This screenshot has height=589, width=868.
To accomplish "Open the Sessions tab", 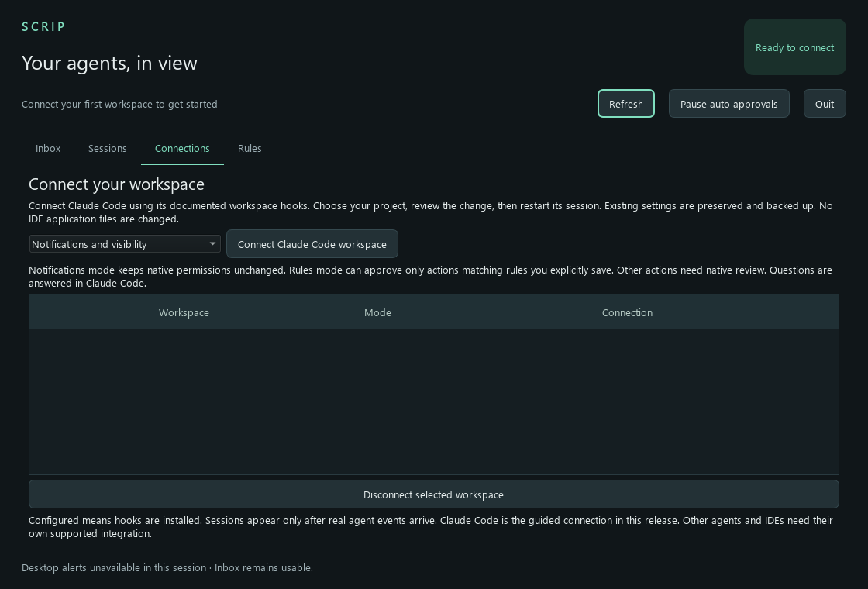I will [x=108, y=148].
